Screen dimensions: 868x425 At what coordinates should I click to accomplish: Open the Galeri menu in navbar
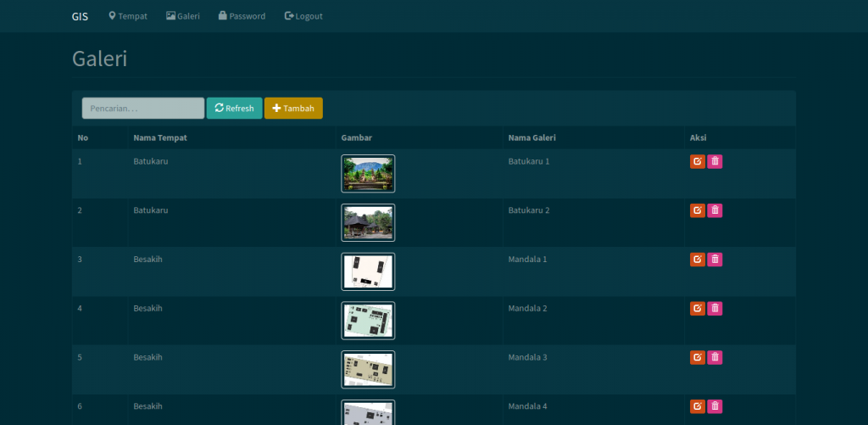click(x=183, y=16)
